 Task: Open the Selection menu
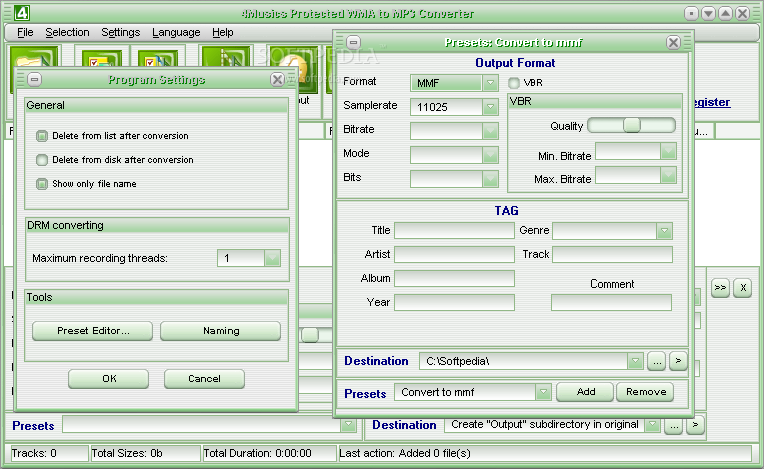tap(67, 33)
